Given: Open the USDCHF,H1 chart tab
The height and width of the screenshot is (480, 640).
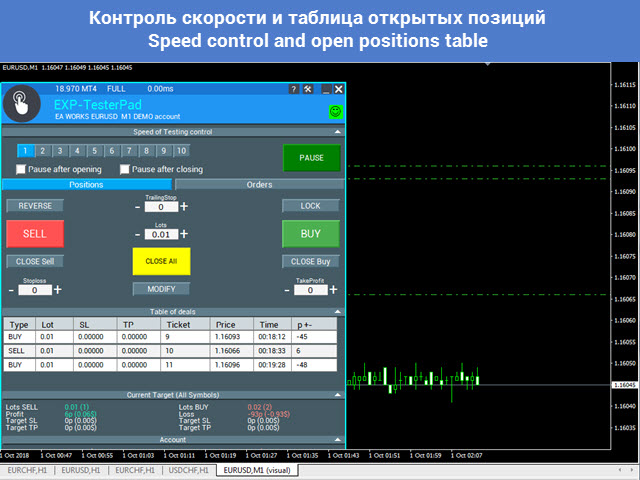Looking at the screenshot, I should [x=189, y=470].
